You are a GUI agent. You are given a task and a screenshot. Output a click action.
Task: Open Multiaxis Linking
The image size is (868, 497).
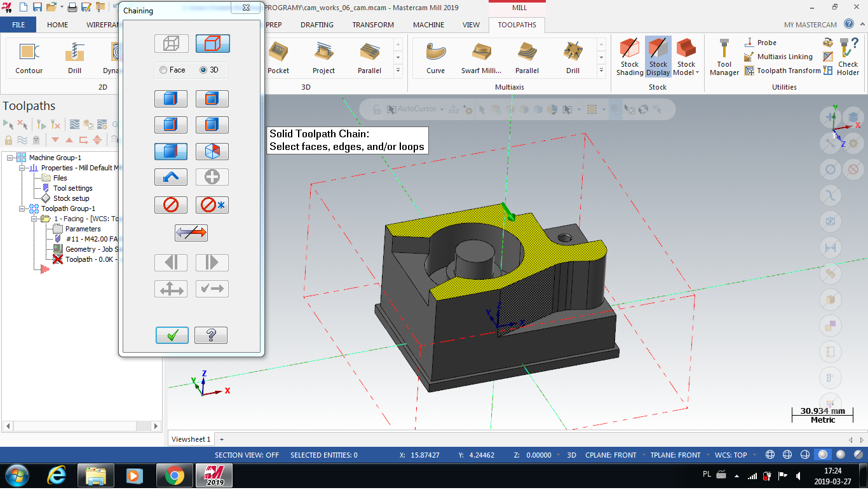click(778, 57)
